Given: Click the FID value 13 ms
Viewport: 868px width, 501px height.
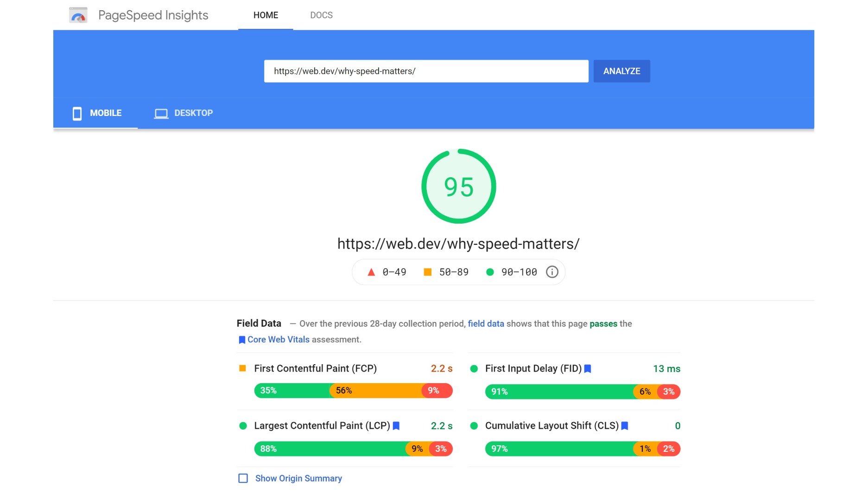Looking at the screenshot, I should pyautogui.click(x=666, y=369).
